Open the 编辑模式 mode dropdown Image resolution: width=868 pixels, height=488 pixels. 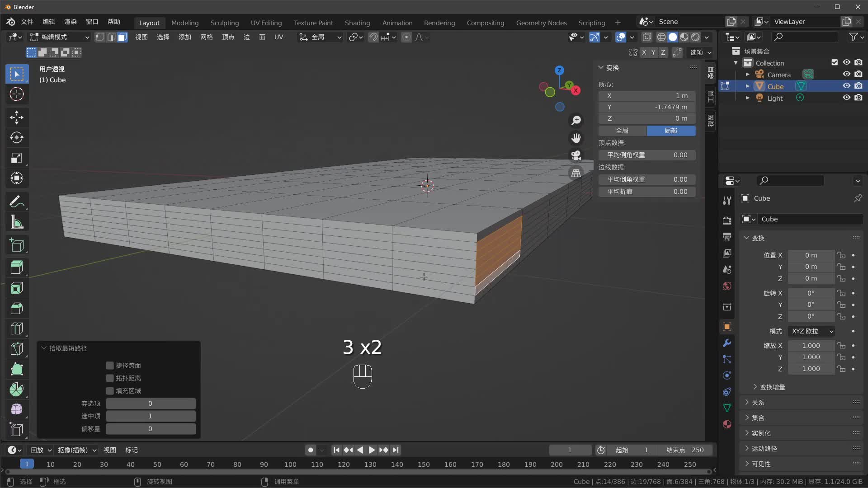click(x=59, y=37)
